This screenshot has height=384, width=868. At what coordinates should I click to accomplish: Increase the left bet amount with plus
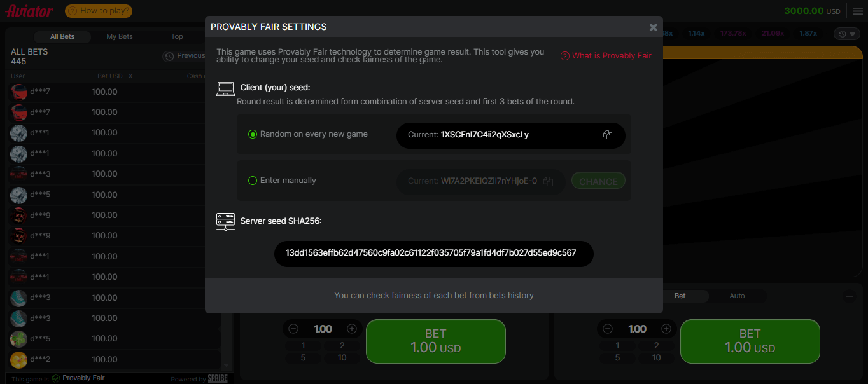coord(352,329)
